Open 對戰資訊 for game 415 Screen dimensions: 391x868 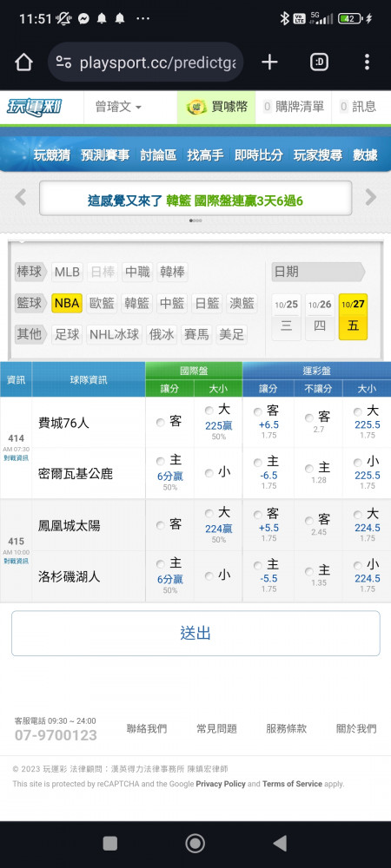click(x=16, y=561)
